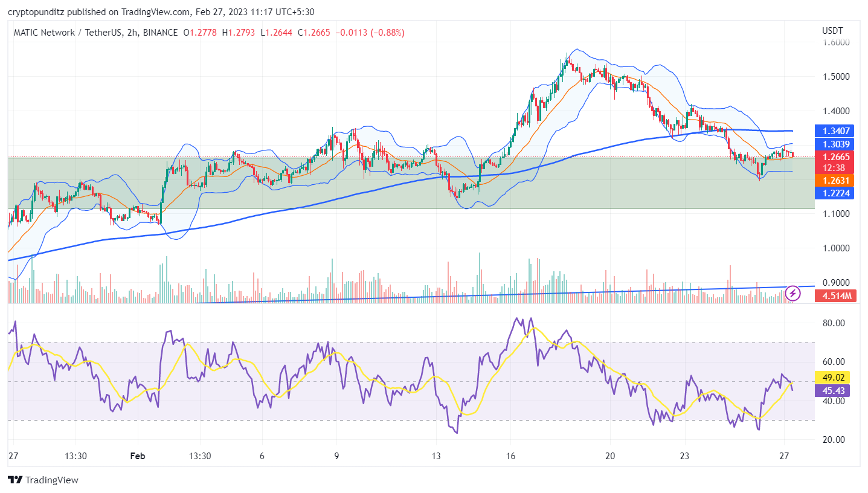Click the 6 date label on time axis
Image resolution: width=868 pixels, height=493 pixels.
pos(262,456)
